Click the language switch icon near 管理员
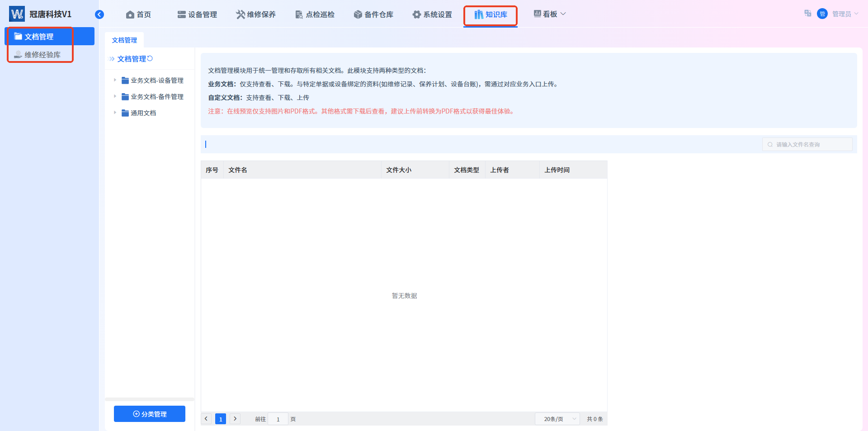The image size is (868, 431). pyautogui.click(x=808, y=14)
